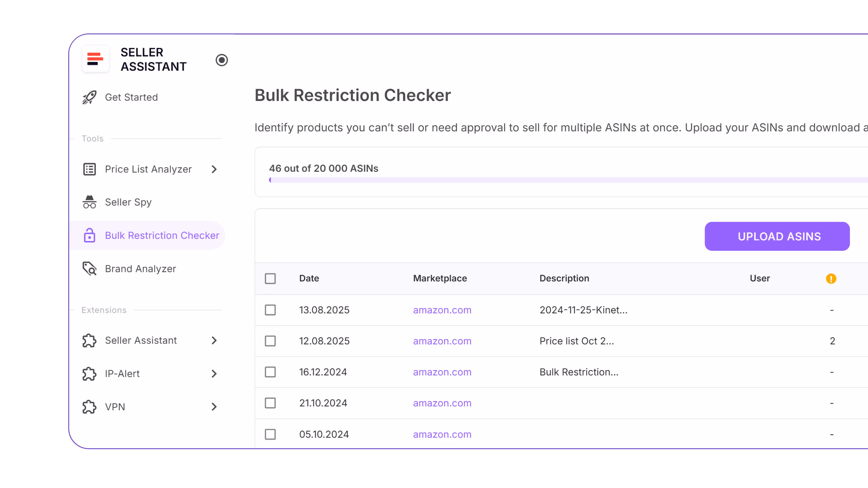
Task: Click the Brand Analyzer tag icon
Action: pos(89,269)
